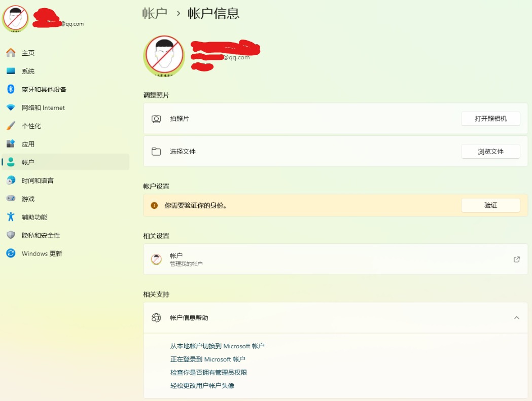Image resolution: width=532 pixels, height=401 pixels.
Task: Go to 系统 settings
Action: [x=65, y=71]
